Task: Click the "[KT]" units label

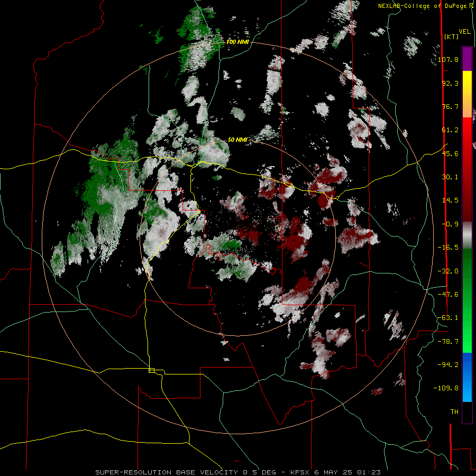Action: coord(451,36)
